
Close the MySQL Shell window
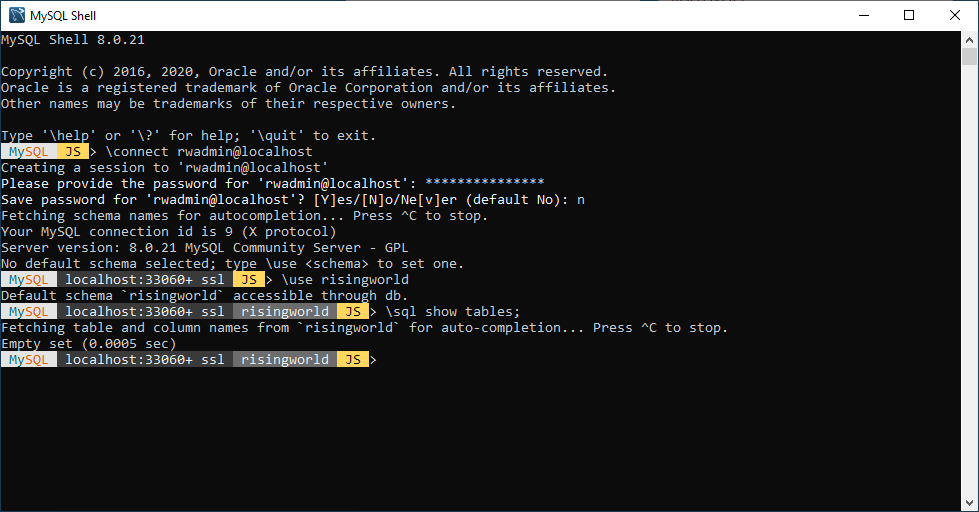(x=955, y=15)
